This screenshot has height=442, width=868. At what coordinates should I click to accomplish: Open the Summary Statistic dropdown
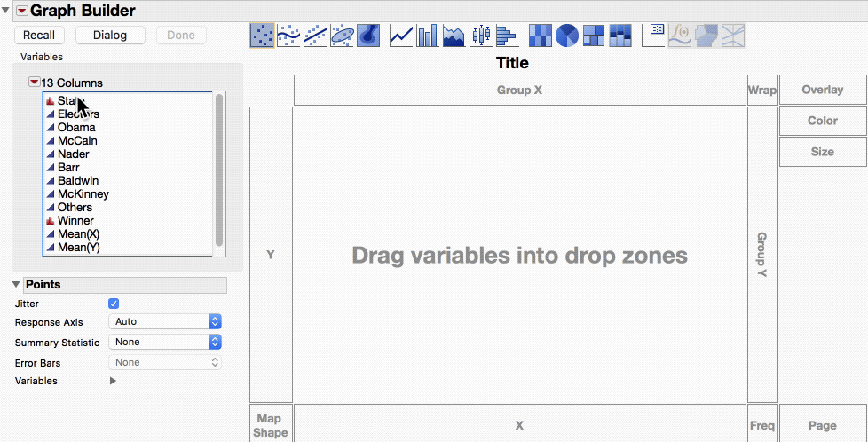(165, 342)
